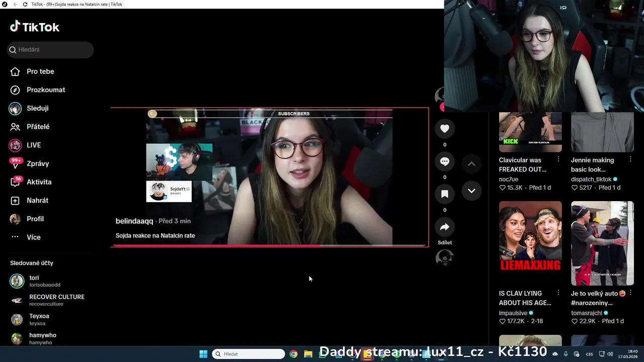Open belindaaqq author profile link
Viewport: 644px width, 362px height.
tap(134, 221)
